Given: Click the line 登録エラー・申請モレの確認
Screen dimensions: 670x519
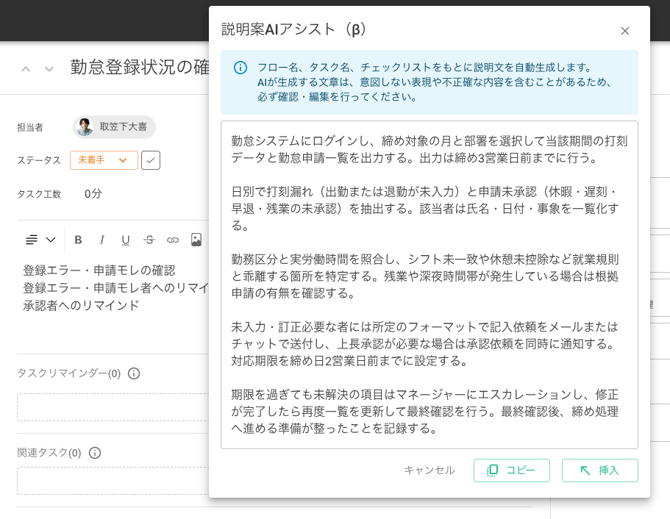Looking at the screenshot, I should (99, 270).
